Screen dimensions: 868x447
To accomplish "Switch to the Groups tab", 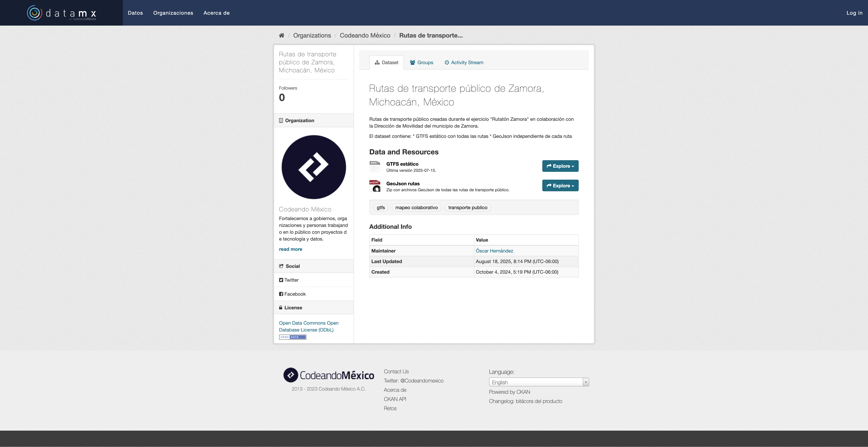I will [422, 63].
